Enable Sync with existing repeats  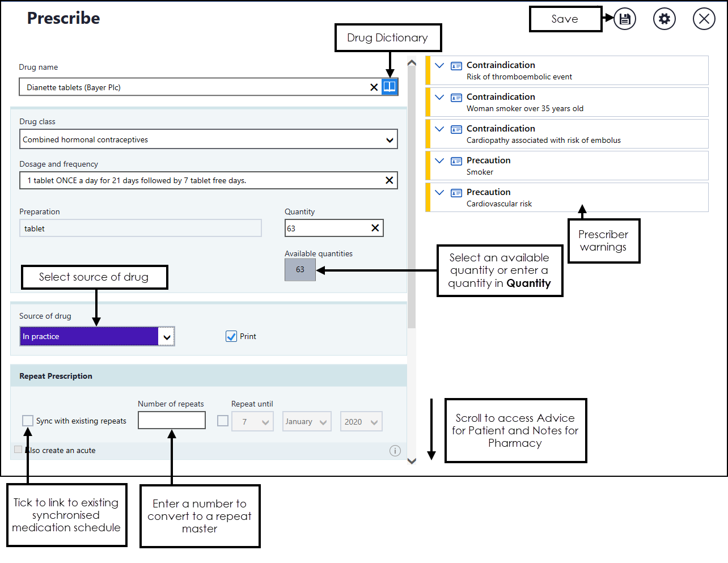click(x=28, y=421)
